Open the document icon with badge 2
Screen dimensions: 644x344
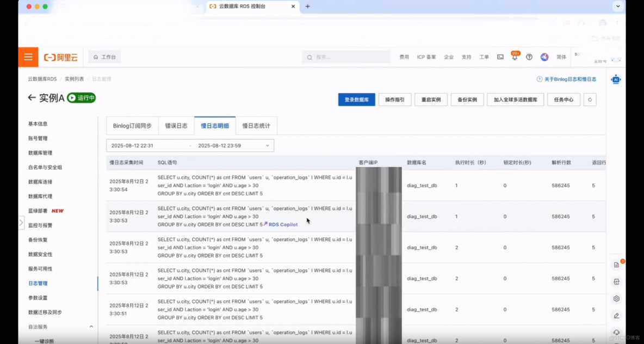pos(616,264)
